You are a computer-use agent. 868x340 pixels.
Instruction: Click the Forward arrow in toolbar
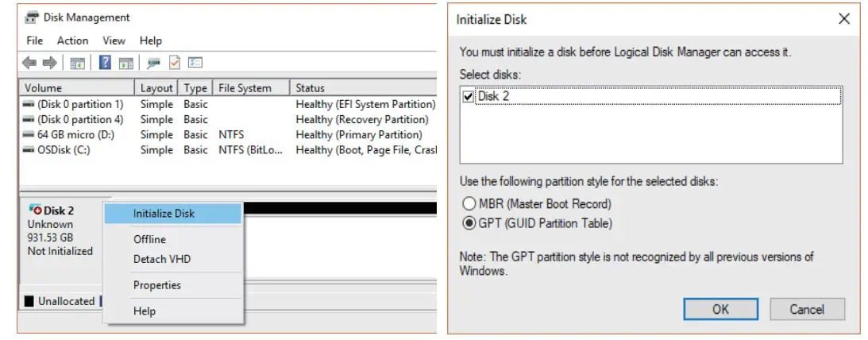coord(50,63)
